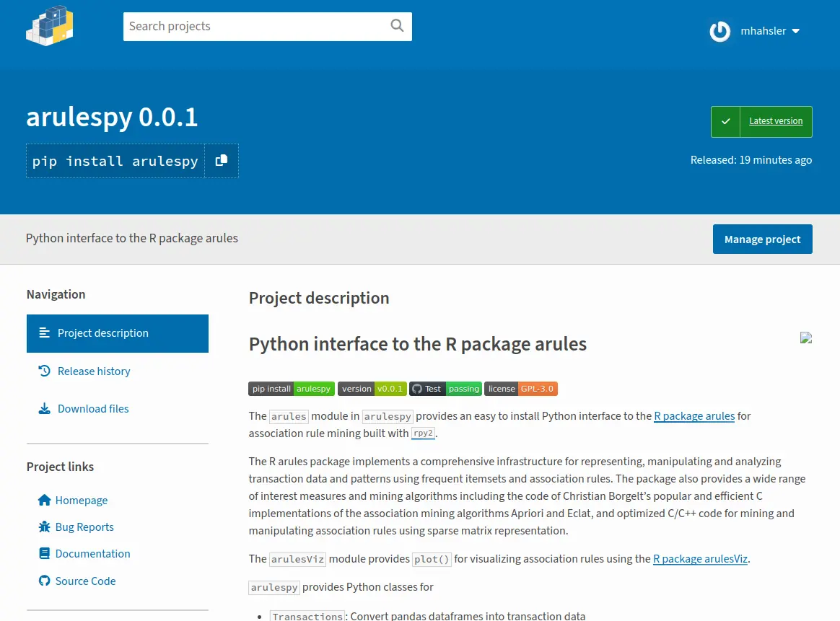Click the pip install arulespy text
Screen dimensions: 840x621
pos(115,161)
